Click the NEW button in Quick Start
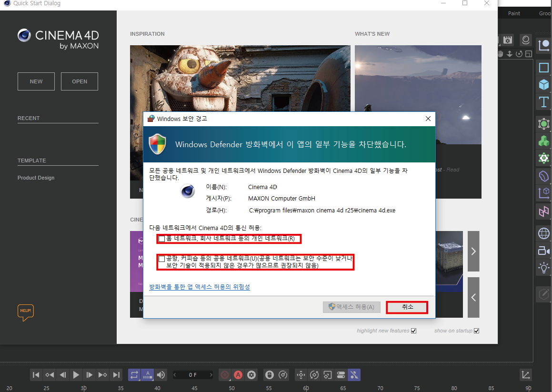 [x=36, y=81]
